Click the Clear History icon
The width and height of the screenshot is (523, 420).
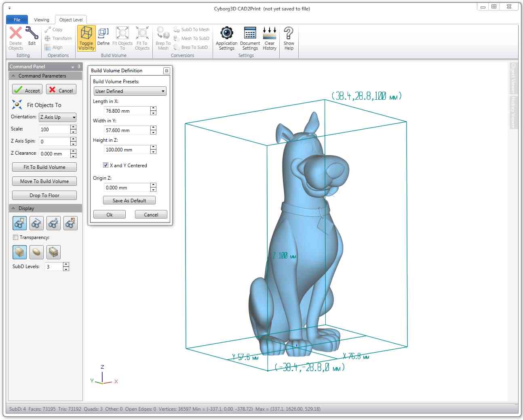269,38
